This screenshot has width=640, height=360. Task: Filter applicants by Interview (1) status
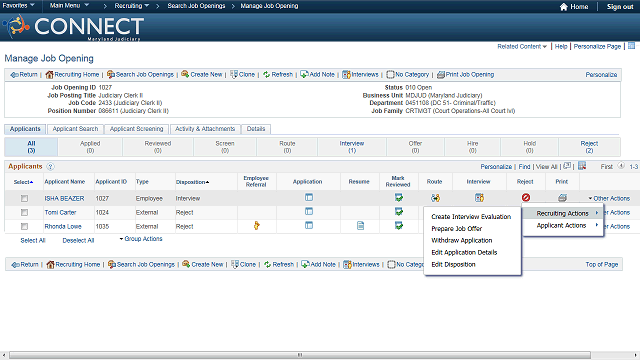352,147
